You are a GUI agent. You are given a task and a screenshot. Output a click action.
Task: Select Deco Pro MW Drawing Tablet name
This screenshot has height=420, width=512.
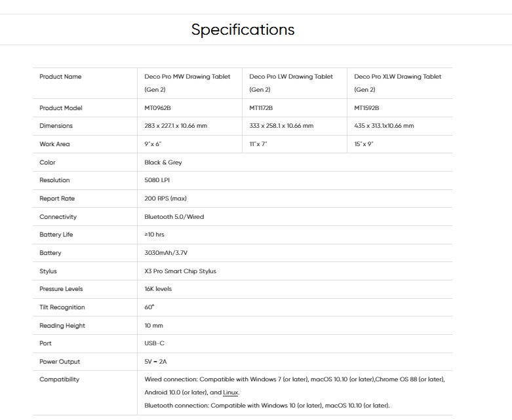(187, 83)
